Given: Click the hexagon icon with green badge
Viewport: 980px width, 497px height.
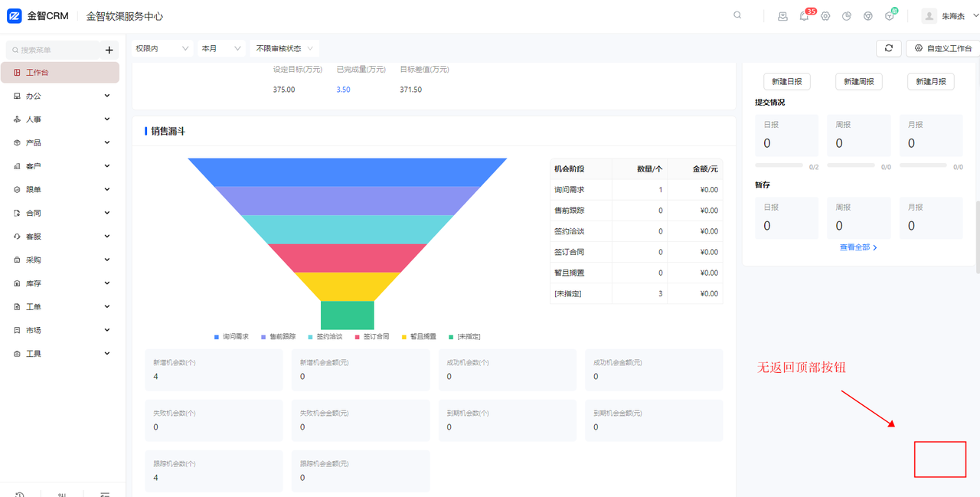Looking at the screenshot, I should click(x=890, y=16).
